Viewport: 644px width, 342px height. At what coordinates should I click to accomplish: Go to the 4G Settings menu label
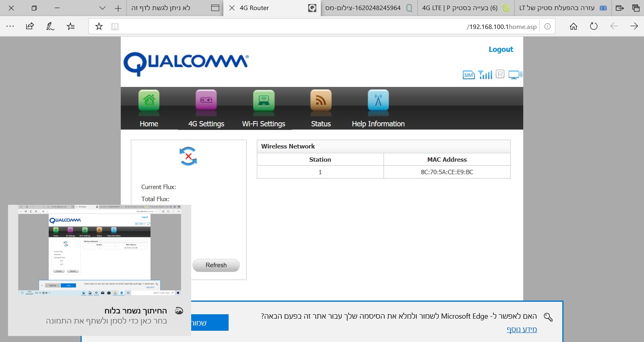pos(206,124)
